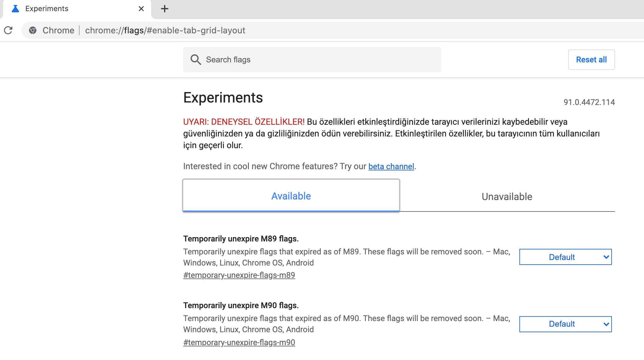
Task: Click "Temporarily unexpire M89 flags." title
Action: click(x=241, y=239)
